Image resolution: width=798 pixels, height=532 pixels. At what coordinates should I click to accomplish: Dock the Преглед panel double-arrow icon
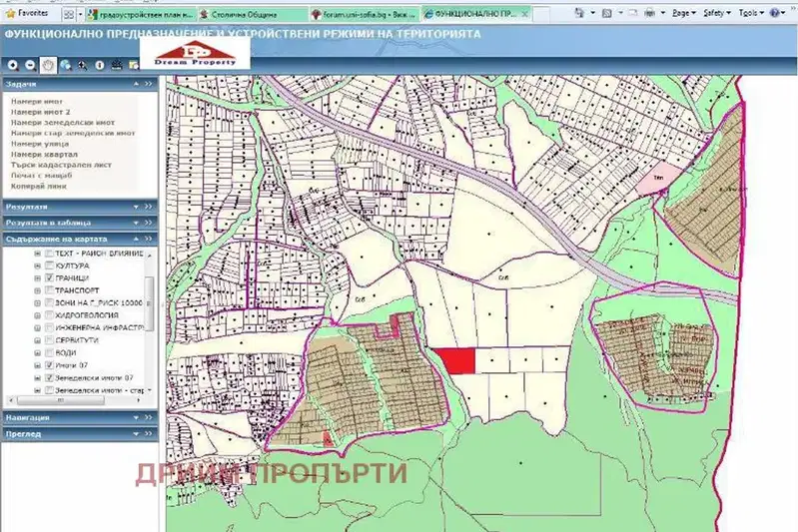pos(148,433)
